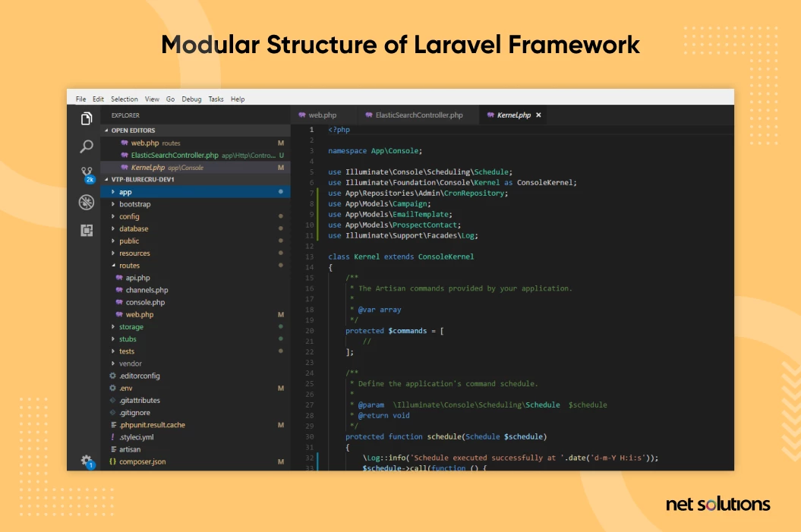Close the Kernel.php tab
Image resolution: width=801 pixels, height=532 pixels.
click(x=538, y=115)
